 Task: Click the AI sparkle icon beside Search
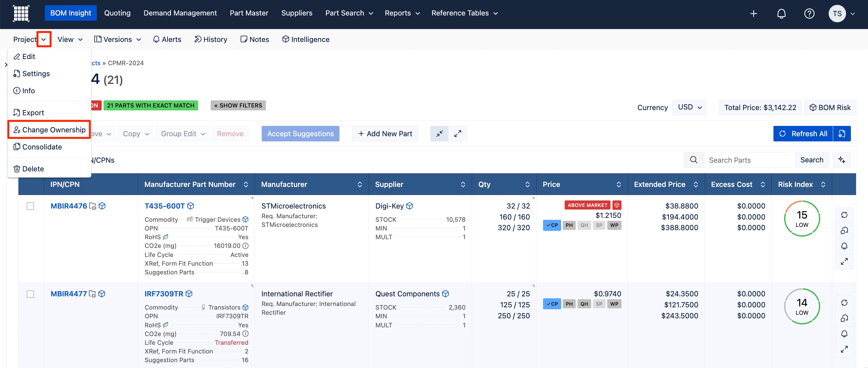point(842,160)
